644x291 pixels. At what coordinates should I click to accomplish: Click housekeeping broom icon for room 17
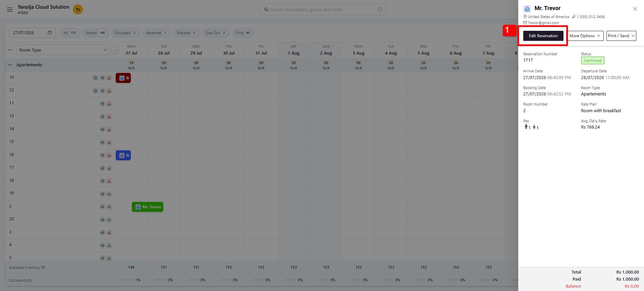(109, 168)
